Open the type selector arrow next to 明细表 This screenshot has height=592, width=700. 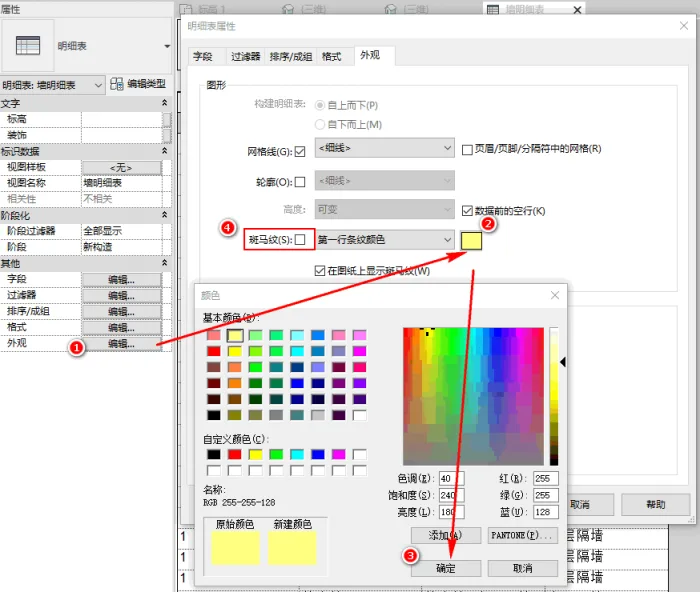167,46
